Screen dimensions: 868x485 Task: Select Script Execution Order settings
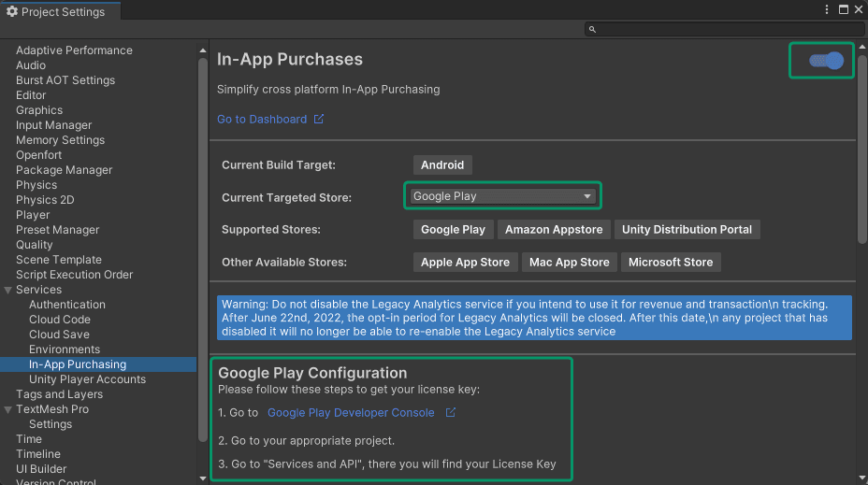[74, 275]
